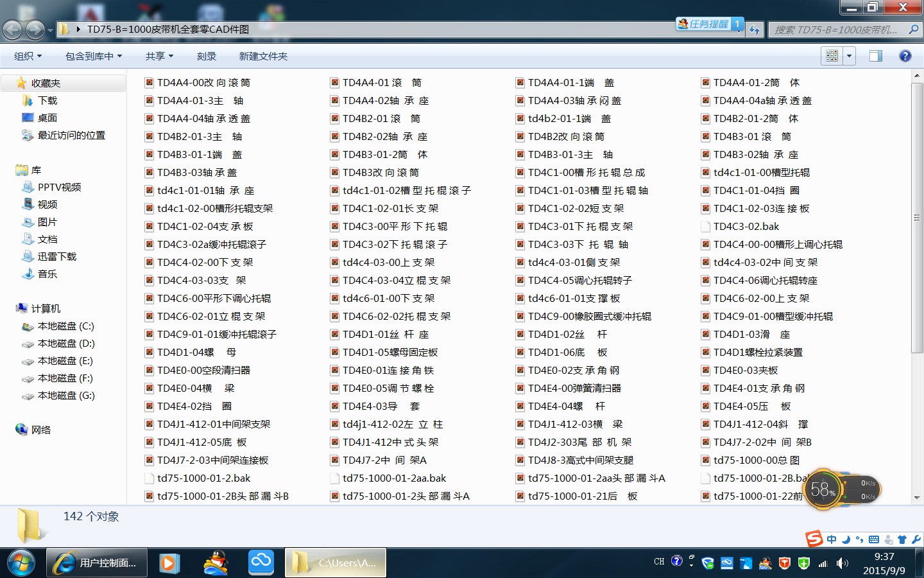Click the scrollbar down arrow of file list

pyautogui.click(x=917, y=498)
